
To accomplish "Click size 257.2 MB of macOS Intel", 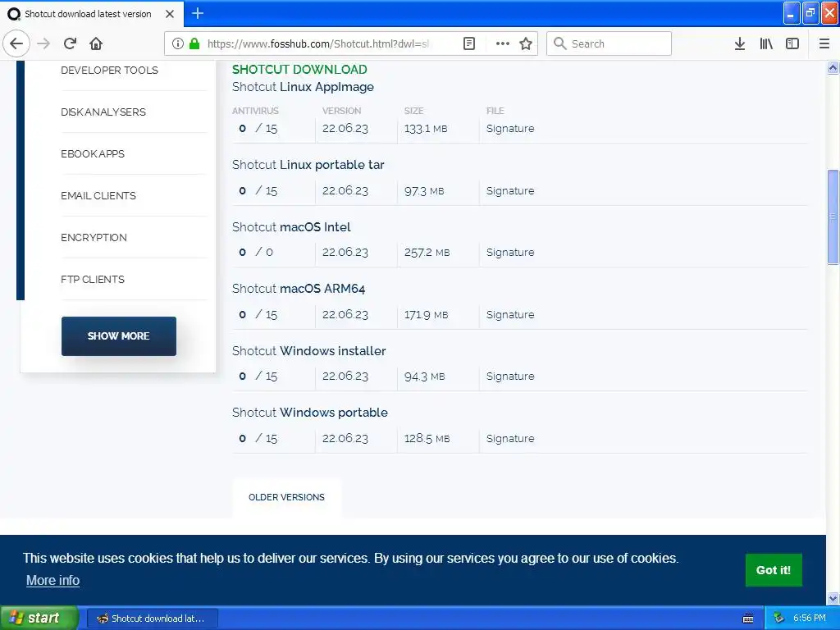I will (x=427, y=253).
